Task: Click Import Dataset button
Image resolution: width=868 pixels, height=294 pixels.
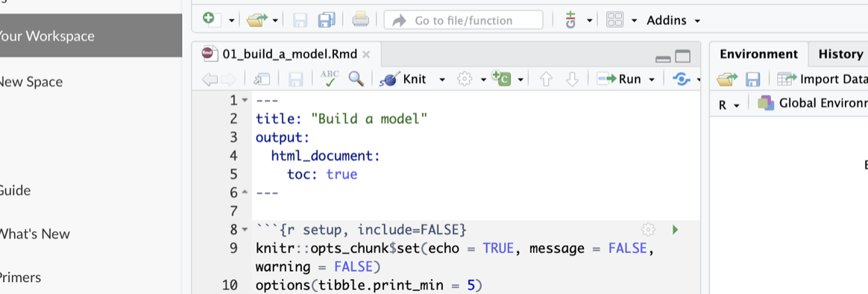Action: coord(822,79)
